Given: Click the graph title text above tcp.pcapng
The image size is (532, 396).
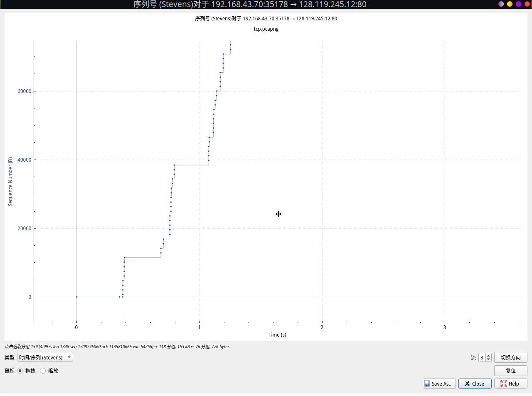Looking at the screenshot, I should [266, 19].
